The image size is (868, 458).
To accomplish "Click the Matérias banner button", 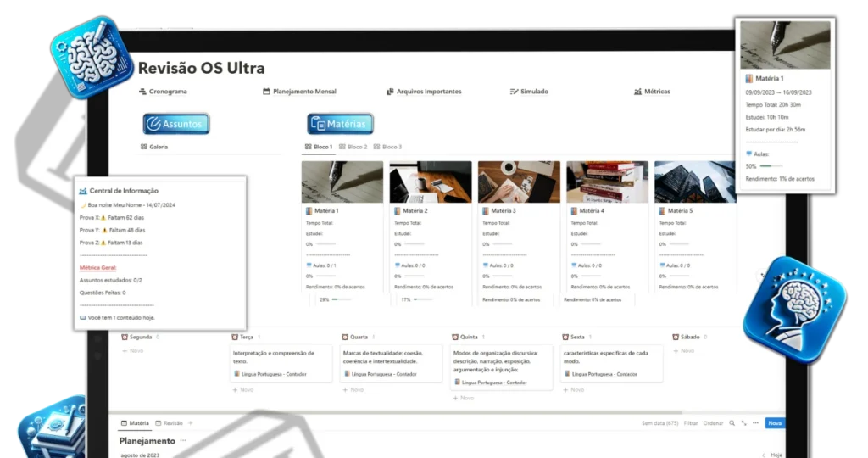I will click(341, 124).
